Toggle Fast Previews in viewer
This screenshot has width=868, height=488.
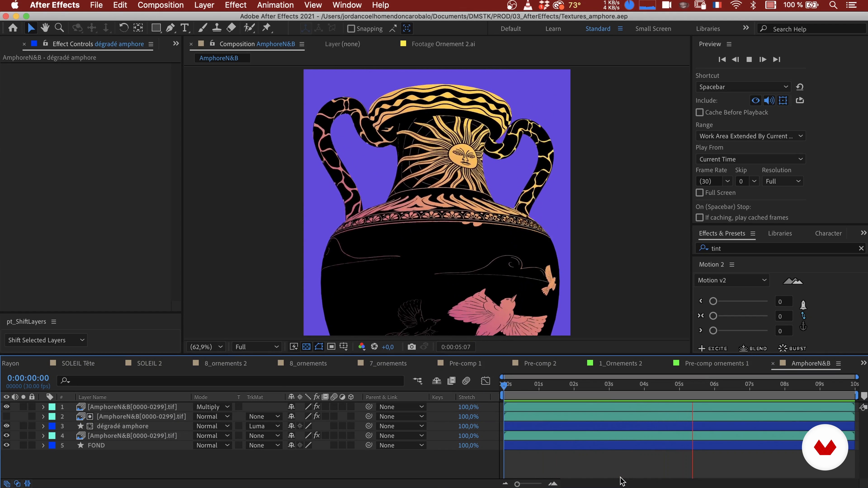294,347
